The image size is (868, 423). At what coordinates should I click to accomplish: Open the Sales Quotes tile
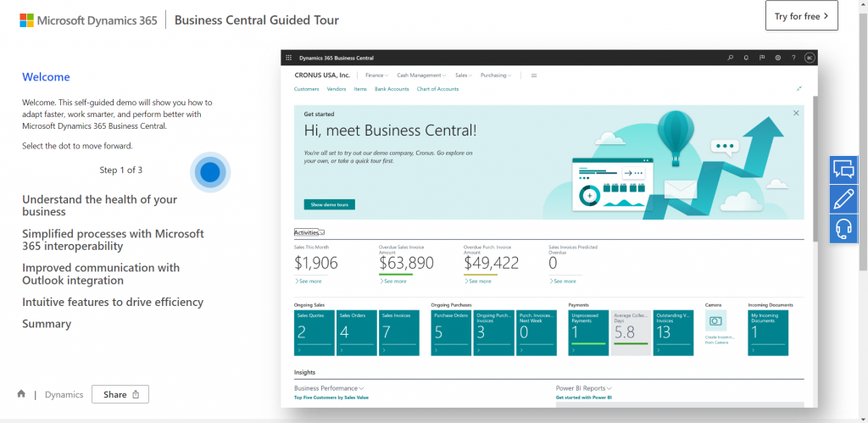click(x=314, y=333)
